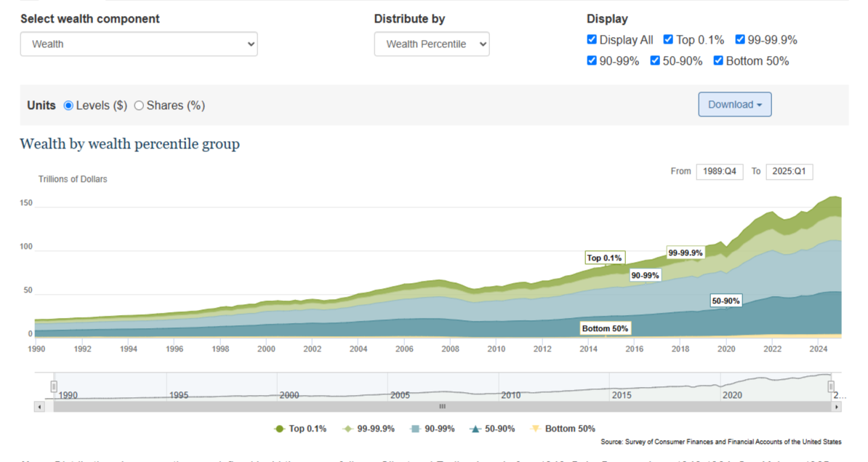The image size is (868, 462).
Task: Click the Source: Survey of Consumer Finances text
Action: (x=720, y=442)
